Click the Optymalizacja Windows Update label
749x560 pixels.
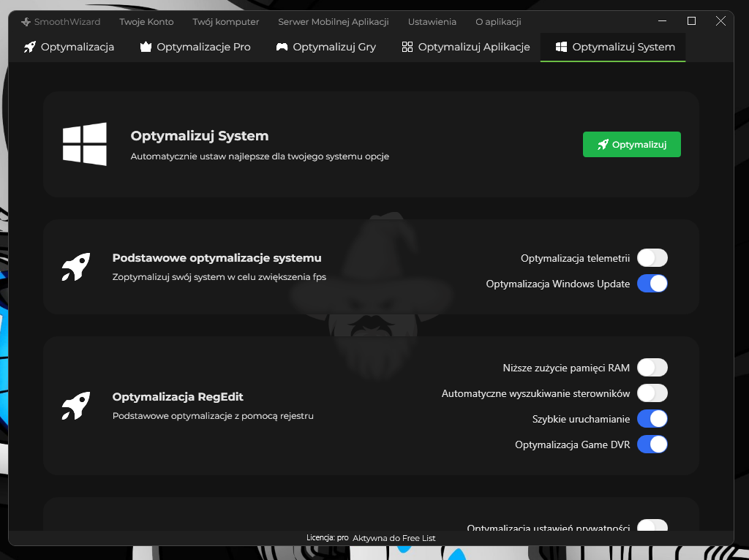pyautogui.click(x=558, y=284)
